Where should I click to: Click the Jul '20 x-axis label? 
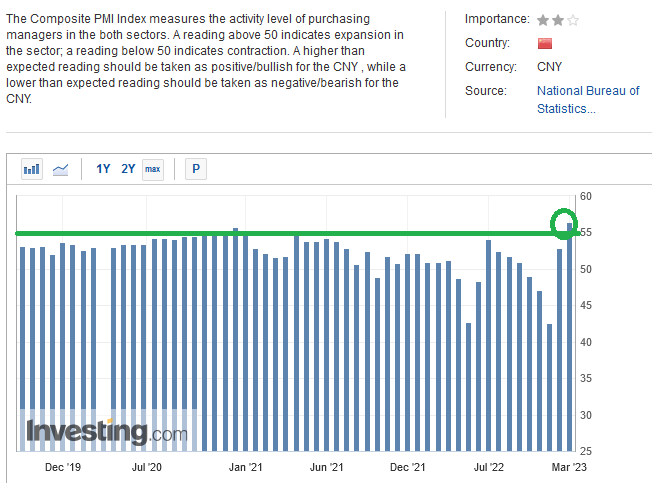click(146, 467)
